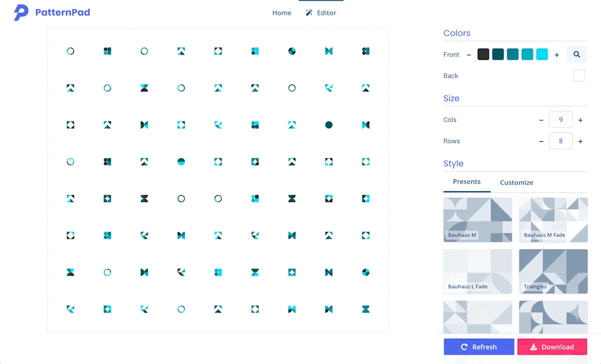Click the PatternPad logo icon
This screenshot has height=364, width=601.
coord(21,12)
